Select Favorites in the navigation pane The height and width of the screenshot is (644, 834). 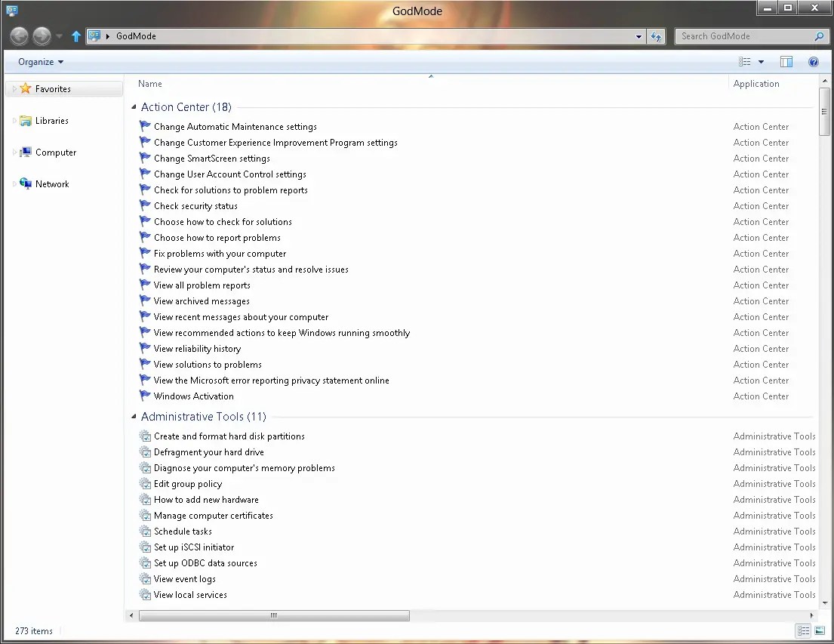[x=53, y=89]
